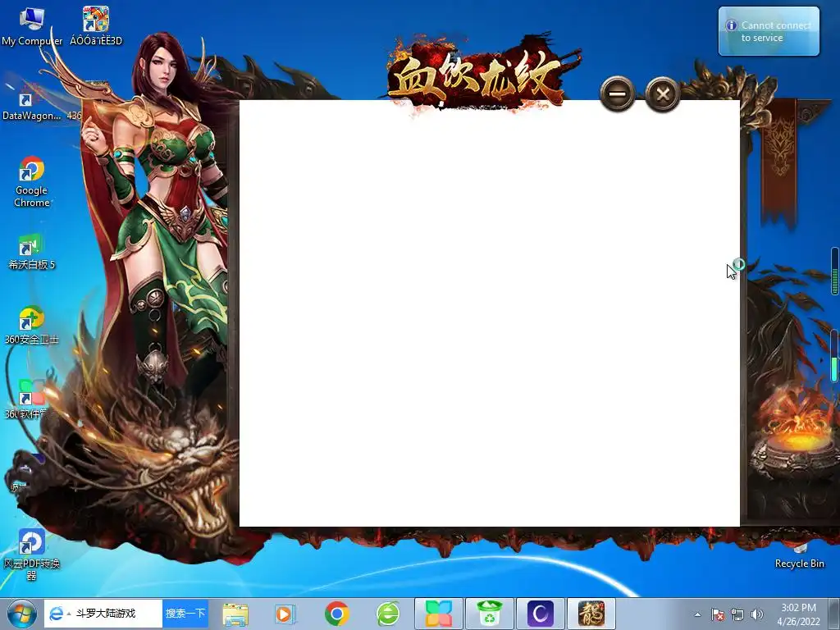Open Chrome from the taskbar
This screenshot has height=630, width=840.
[337, 614]
